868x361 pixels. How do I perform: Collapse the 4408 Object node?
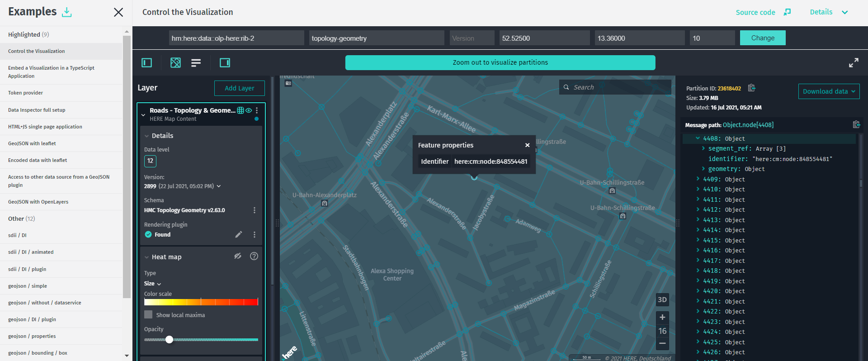(x=698, y=138)
